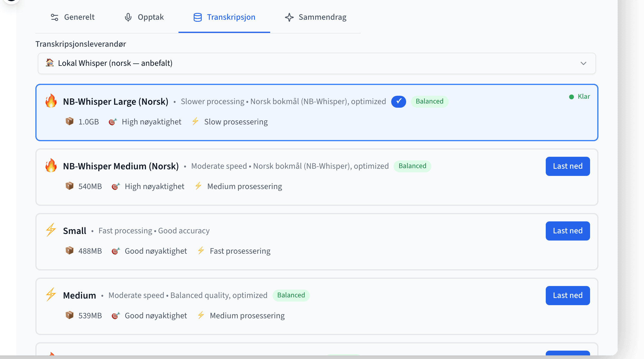The height and width of the screenshot is (359, 644).
Task: Download NB-Whisper Medium with Last ned
Action: pyautogui.click(x=568, y=166)
